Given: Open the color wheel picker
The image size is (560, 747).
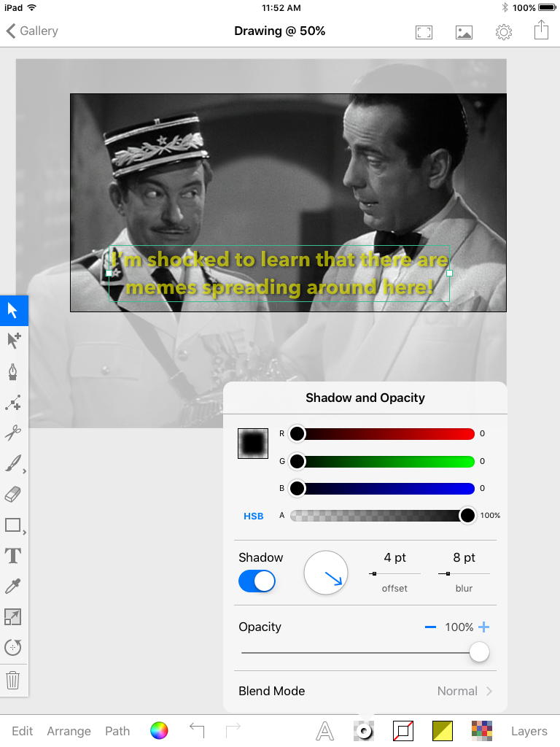Looking at the screenshot, I should point(159,730).
